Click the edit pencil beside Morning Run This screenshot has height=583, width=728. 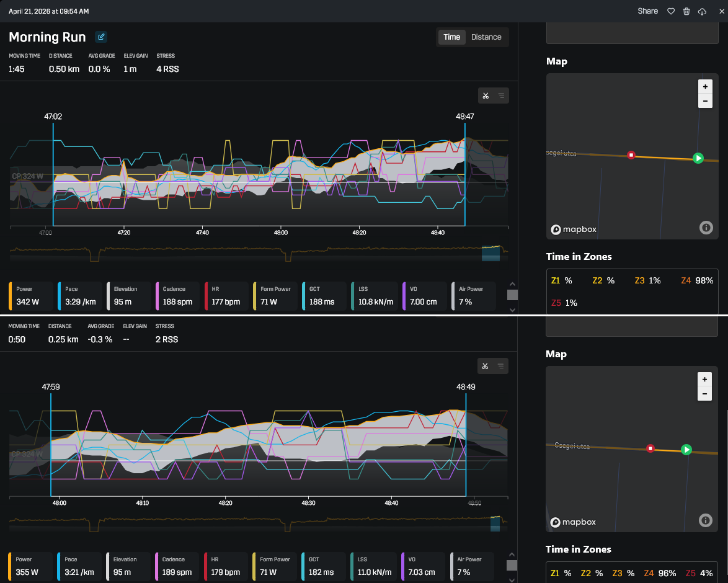tap(100, 37)
